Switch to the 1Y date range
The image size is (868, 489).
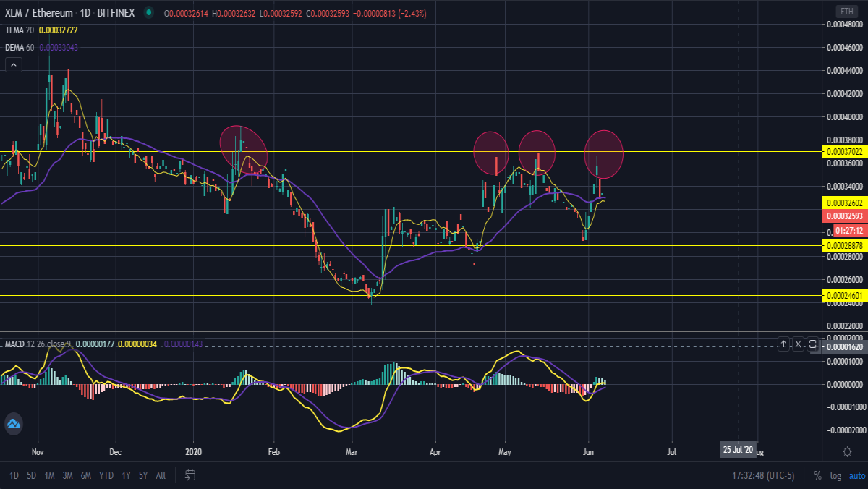pyautogui.click(x=126, y=475)
